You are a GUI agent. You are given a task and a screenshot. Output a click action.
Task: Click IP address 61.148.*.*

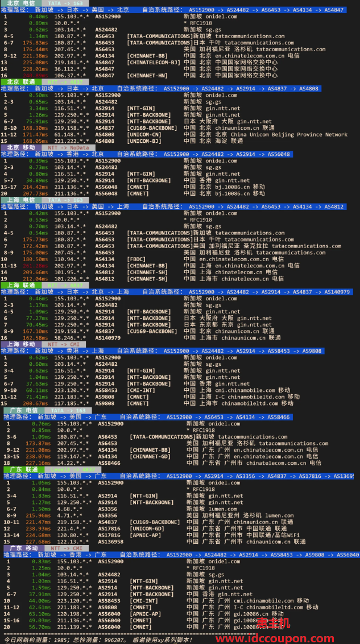coord(70,135)
